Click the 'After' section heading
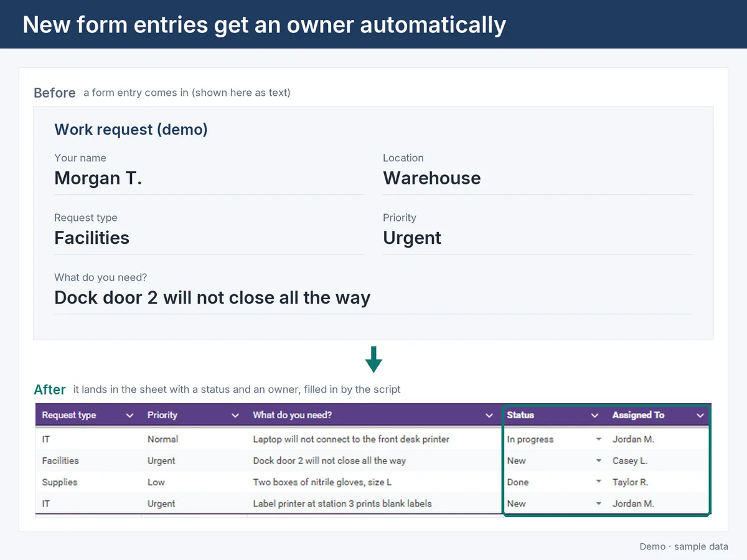The height and width of the screenshot is (560, 747). 50,390
